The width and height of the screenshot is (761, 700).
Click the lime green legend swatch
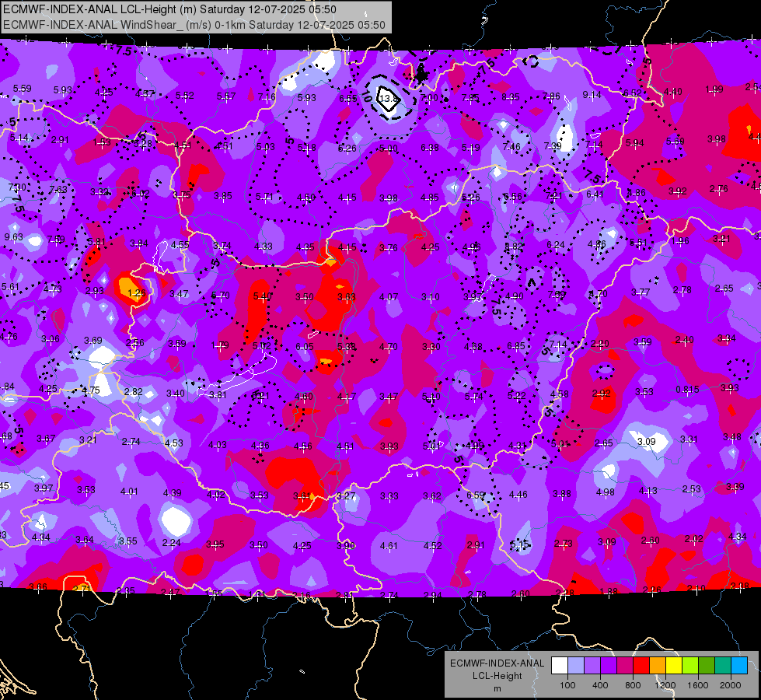[x=690, y=666]
